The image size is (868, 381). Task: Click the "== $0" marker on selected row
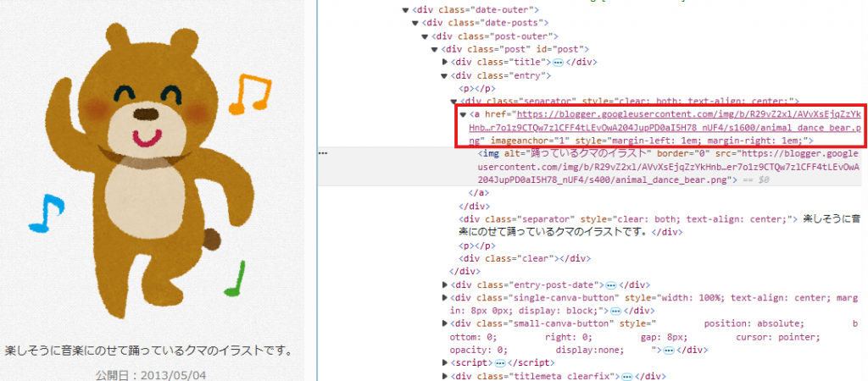coord(755,179)
